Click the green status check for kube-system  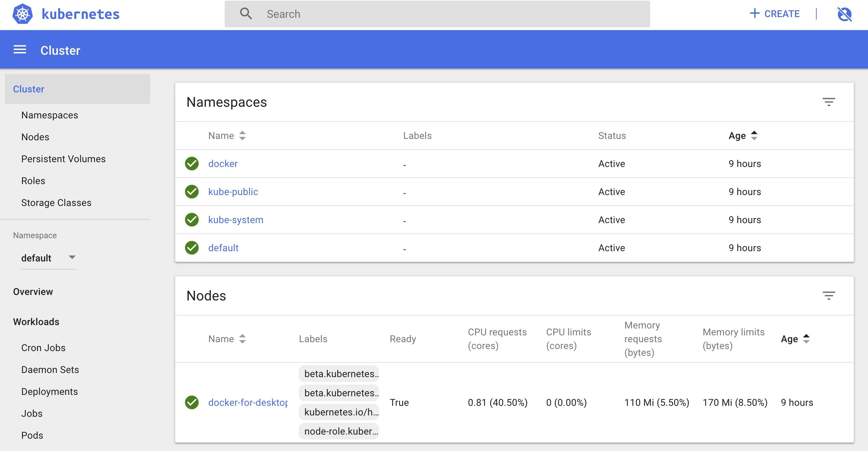point(192,220)
